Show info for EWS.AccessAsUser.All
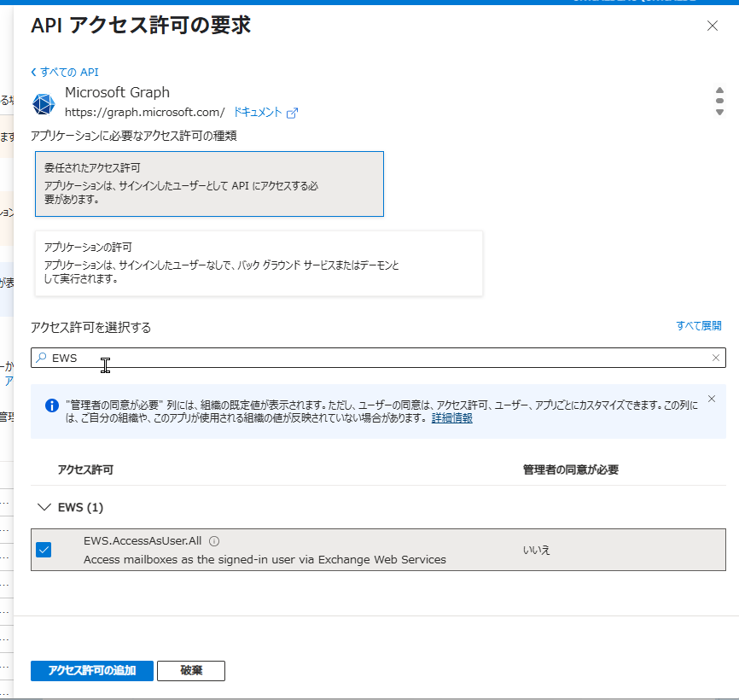The image size is (739, 700). (x=214, y=541)
